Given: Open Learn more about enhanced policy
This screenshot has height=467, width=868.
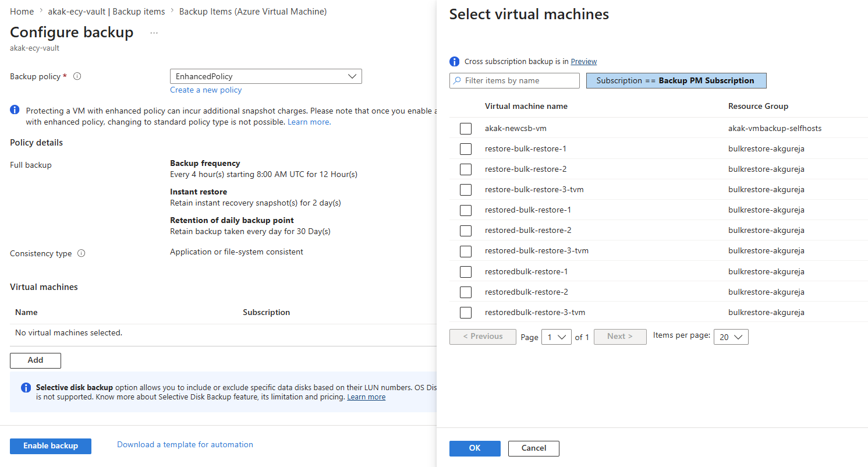Looking at the screenshot, I should (309, 122).
